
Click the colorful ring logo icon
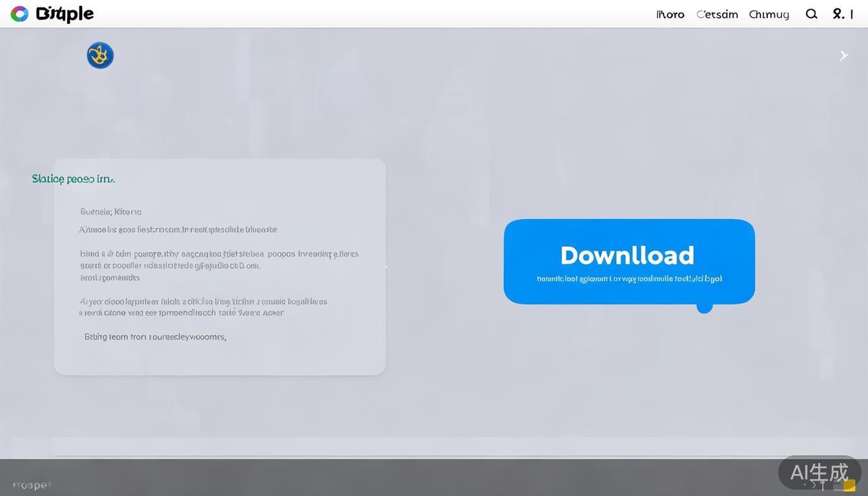pos(19,14)
